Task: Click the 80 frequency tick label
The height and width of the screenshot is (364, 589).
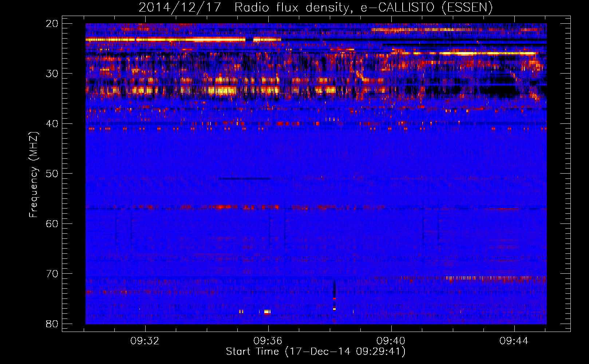Action: click(52, 324)
